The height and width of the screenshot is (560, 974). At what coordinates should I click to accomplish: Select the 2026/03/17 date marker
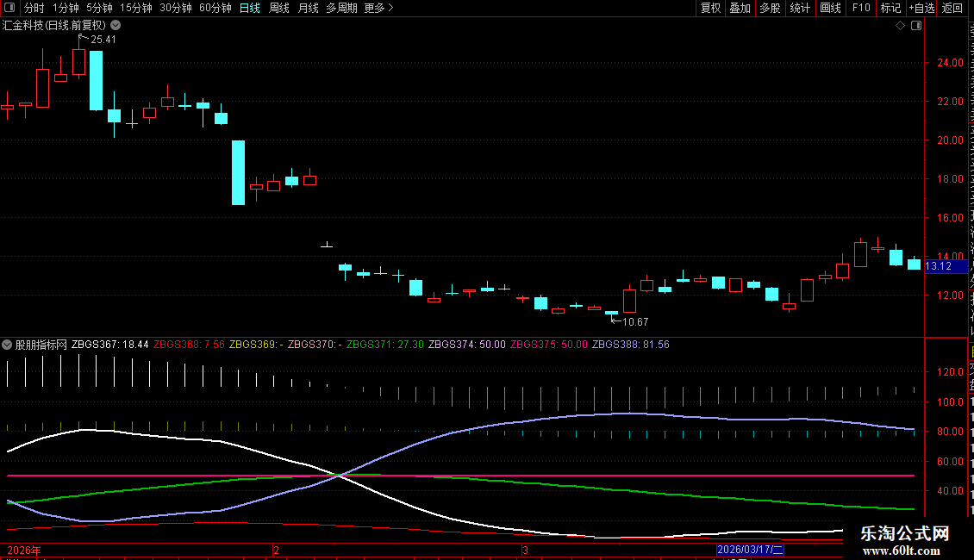coord(750,550)
